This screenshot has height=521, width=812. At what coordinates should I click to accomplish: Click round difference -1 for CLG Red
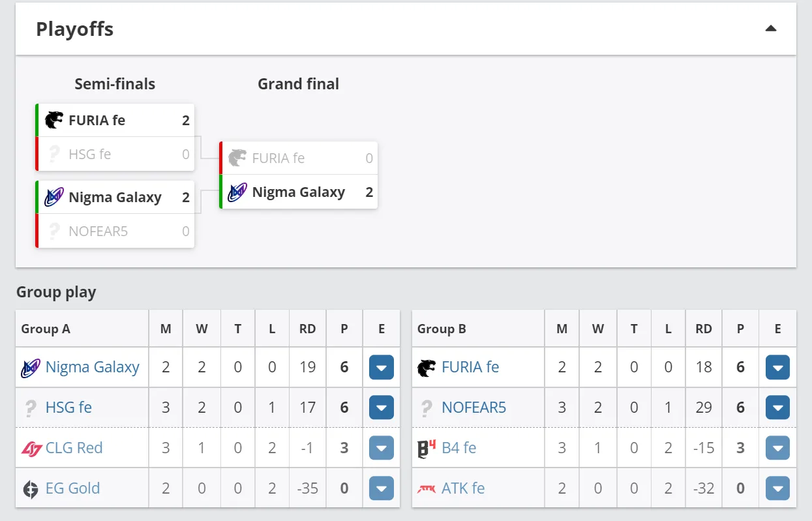pyautogui.click(x=307, y=449)
